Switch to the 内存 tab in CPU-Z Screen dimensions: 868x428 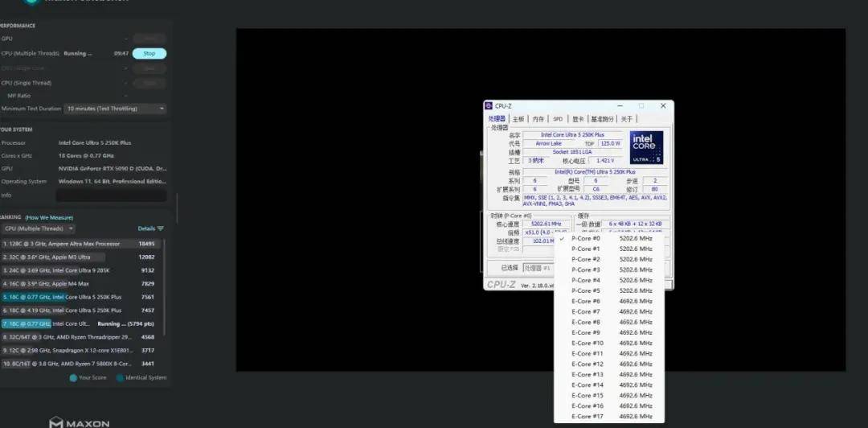coord(538,119)
